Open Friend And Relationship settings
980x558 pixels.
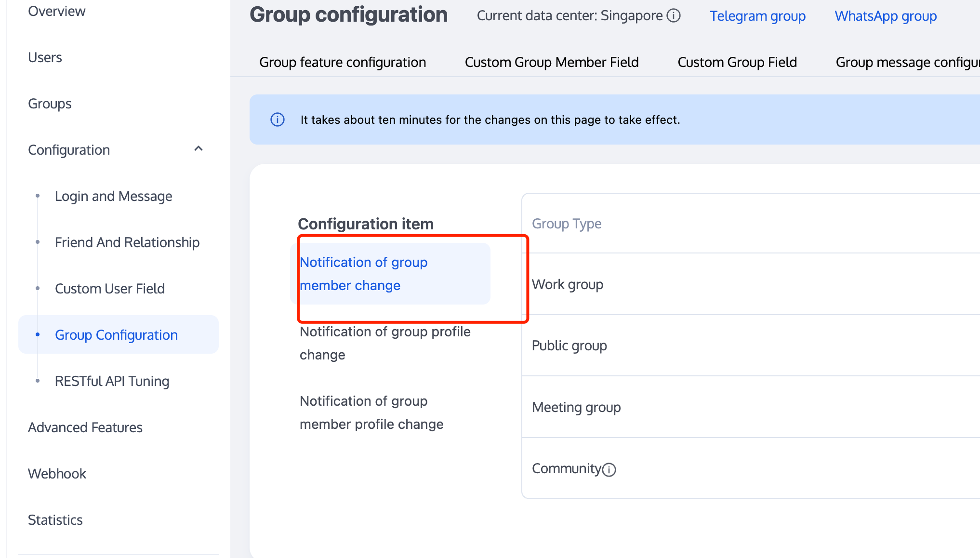[127, 242]
